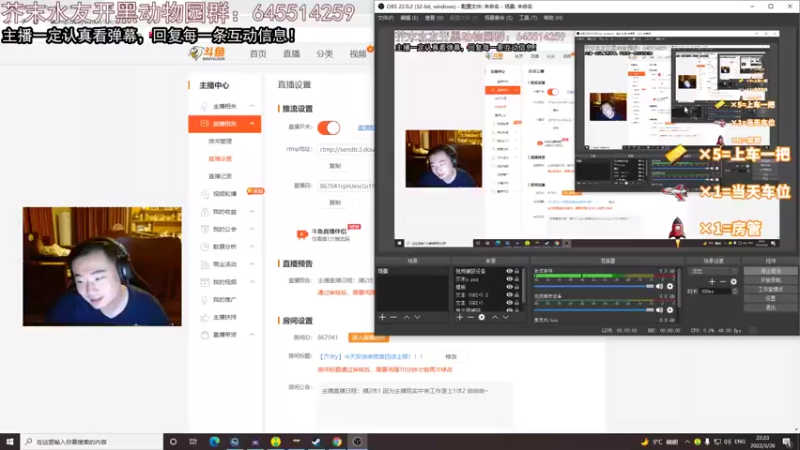This screenshot has height=450, width=800.
Task: Toggle visibility of the png image source
Action: click(x=509, y=279)
